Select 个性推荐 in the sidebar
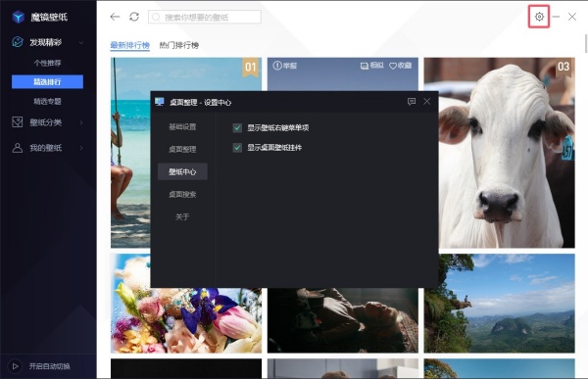 click(47, 63)
